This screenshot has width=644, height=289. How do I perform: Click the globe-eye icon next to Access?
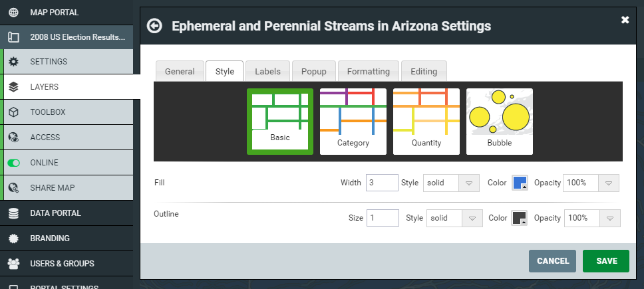[x=13, y=138]
